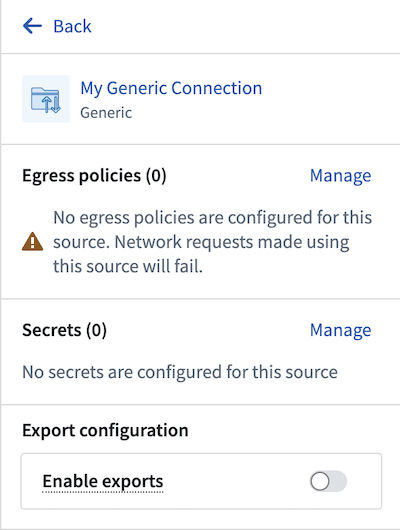Click the Generic source type subtitle
Image resolution: width=400 pixels, height=530 pixels.
click(106, 113)
